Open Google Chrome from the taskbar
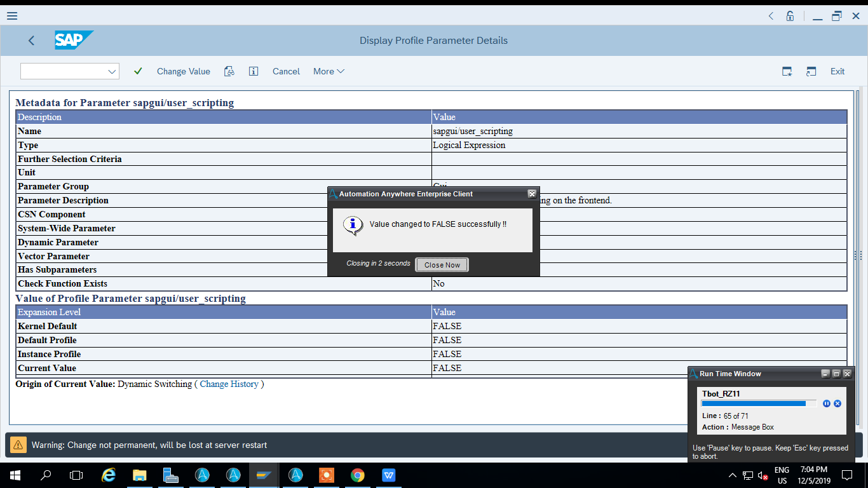This screenshot has width=868, height=488. (x=358, y=475)
